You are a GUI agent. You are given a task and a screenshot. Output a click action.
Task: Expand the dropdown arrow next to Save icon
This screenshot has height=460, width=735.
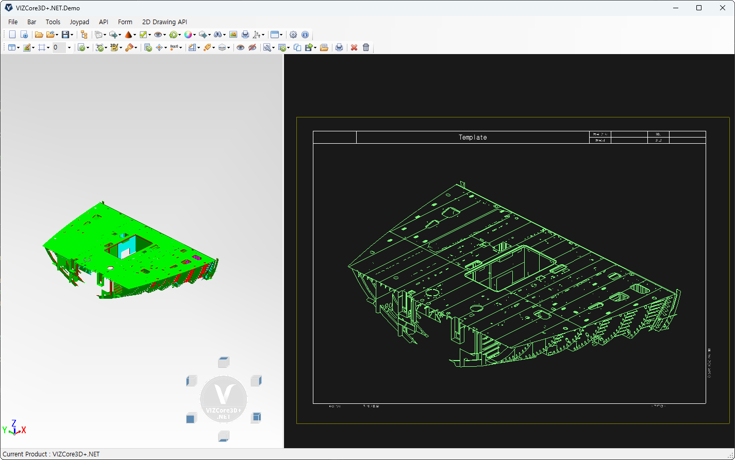tap(72, 35)
